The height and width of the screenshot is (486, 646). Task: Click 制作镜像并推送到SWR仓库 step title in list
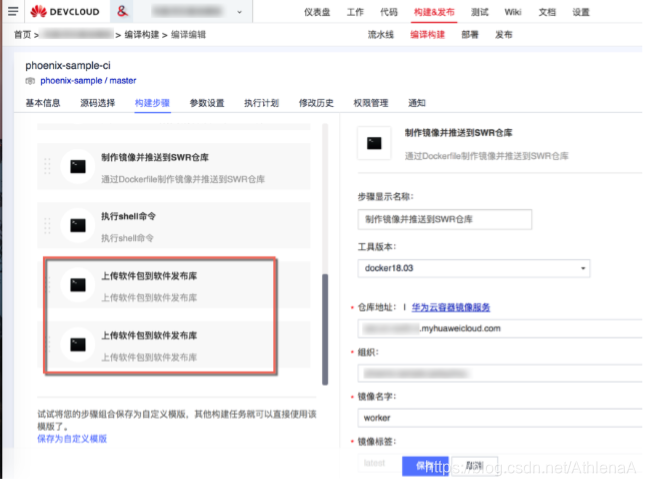pos(155,157)
